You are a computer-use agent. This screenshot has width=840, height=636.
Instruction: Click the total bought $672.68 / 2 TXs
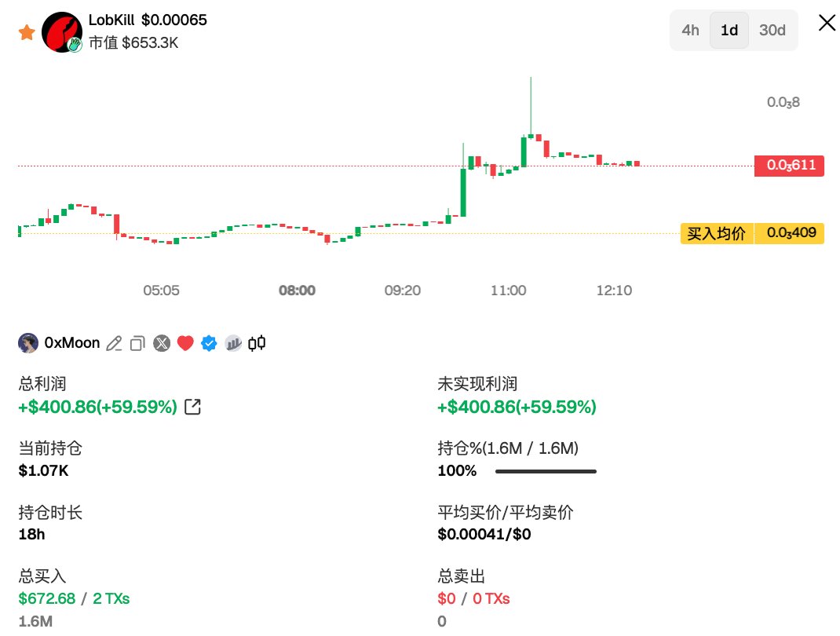point(74,598)
